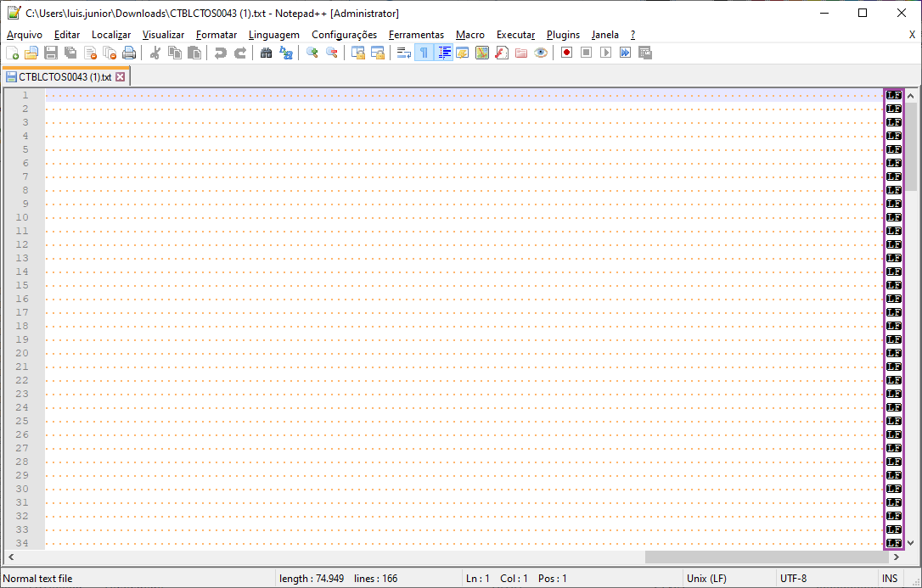Toggle Show All Characters pilcrow button
This screenshot has height=588, width=922.
[x=424, y=53]
